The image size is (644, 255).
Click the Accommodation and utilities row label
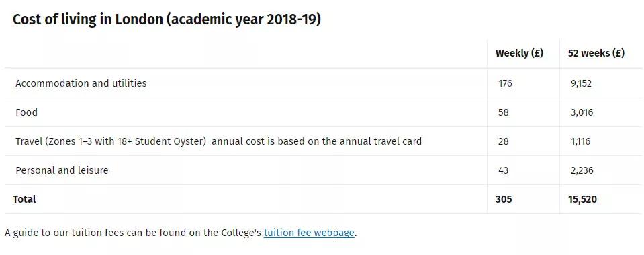point(81,83)
